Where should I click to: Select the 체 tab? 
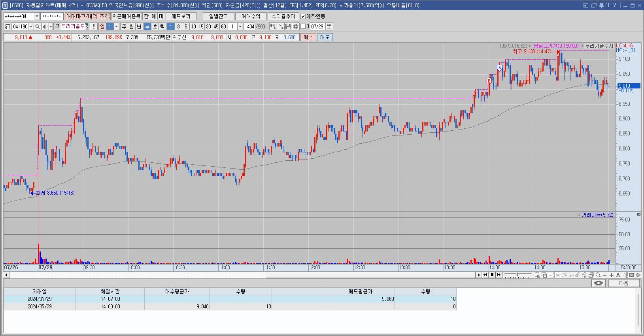[153, 16]
